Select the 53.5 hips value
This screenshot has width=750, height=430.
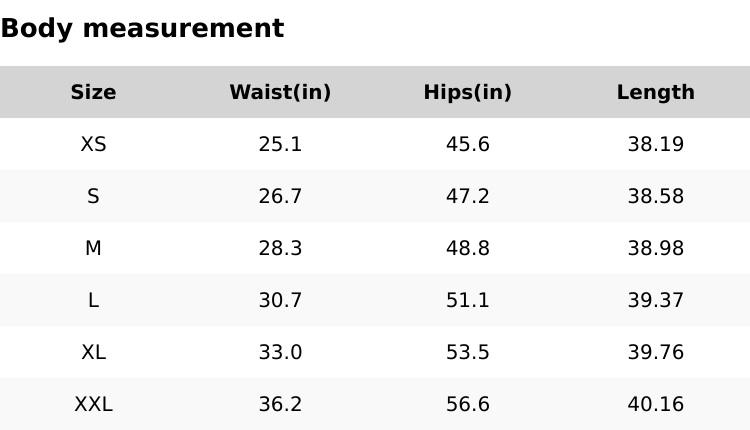[x=467, y=353]
